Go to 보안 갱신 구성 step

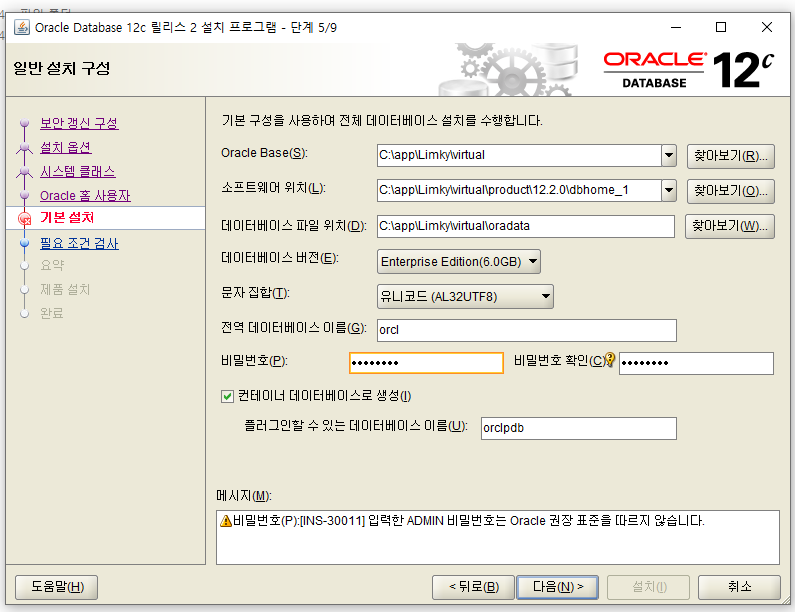79,123
